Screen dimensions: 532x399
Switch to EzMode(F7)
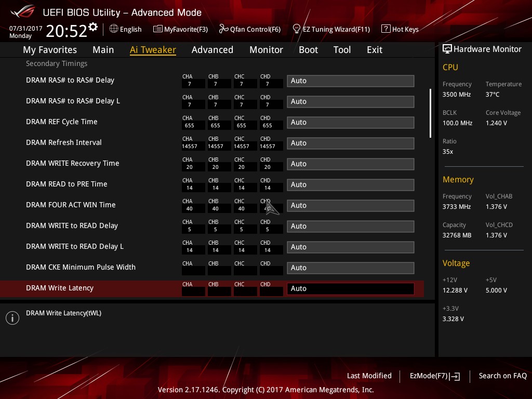434,376
